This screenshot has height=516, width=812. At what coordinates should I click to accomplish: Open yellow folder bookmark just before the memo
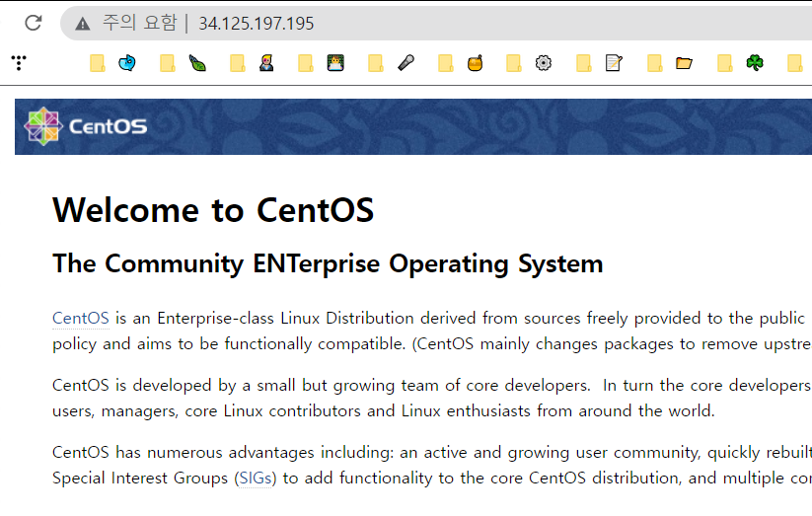pos(584,63)
